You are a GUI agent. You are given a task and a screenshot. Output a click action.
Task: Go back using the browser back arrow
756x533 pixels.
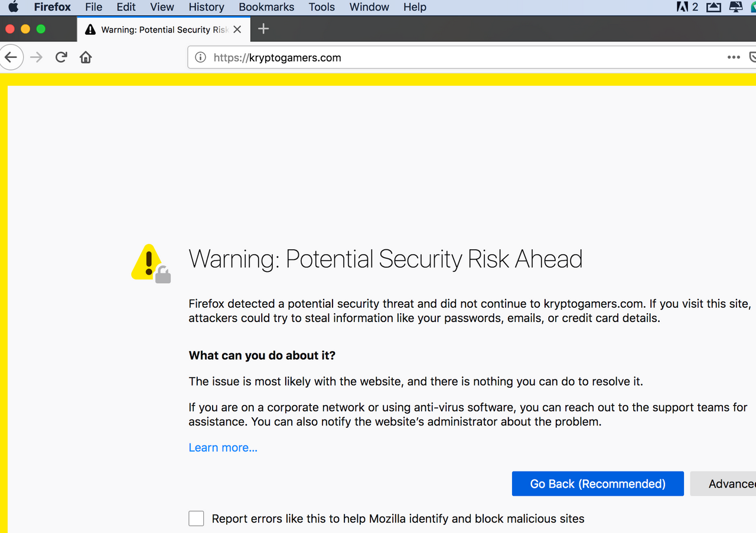[x=11, y=57]
